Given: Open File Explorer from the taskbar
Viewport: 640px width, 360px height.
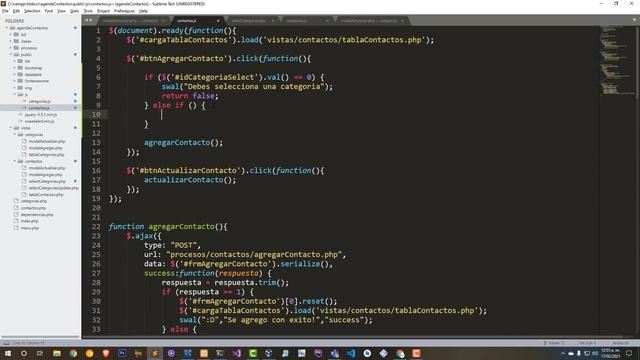Looking at the screenshot, I should pyautogui.click(x=57, y=353).
